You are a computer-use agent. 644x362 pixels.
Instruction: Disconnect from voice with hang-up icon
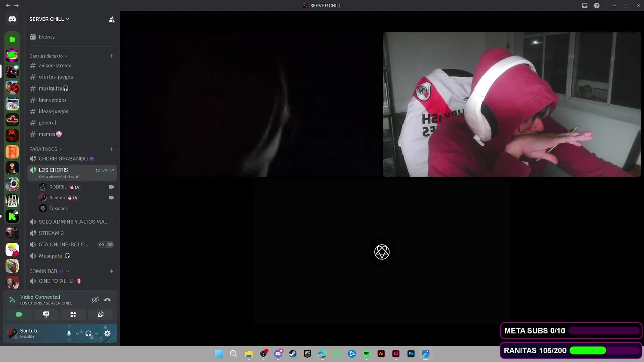pyautogui.click(x=107, y=300)
